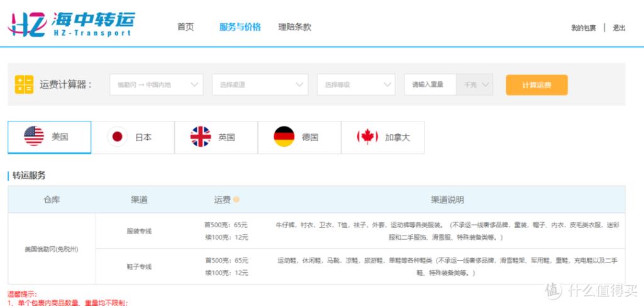Click the 续100克：12元 price in 鞋子专线 row

226,273
